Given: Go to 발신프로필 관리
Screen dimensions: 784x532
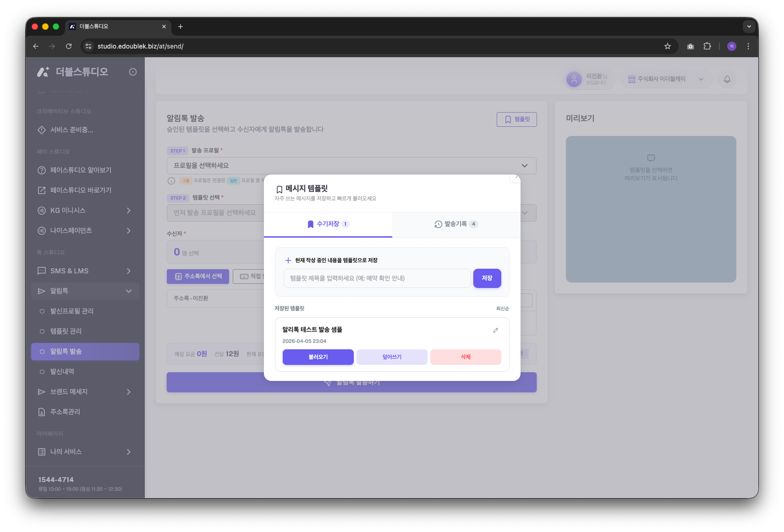Looking at the screenshot, I should pyautogui.click(x=85, y=311).
